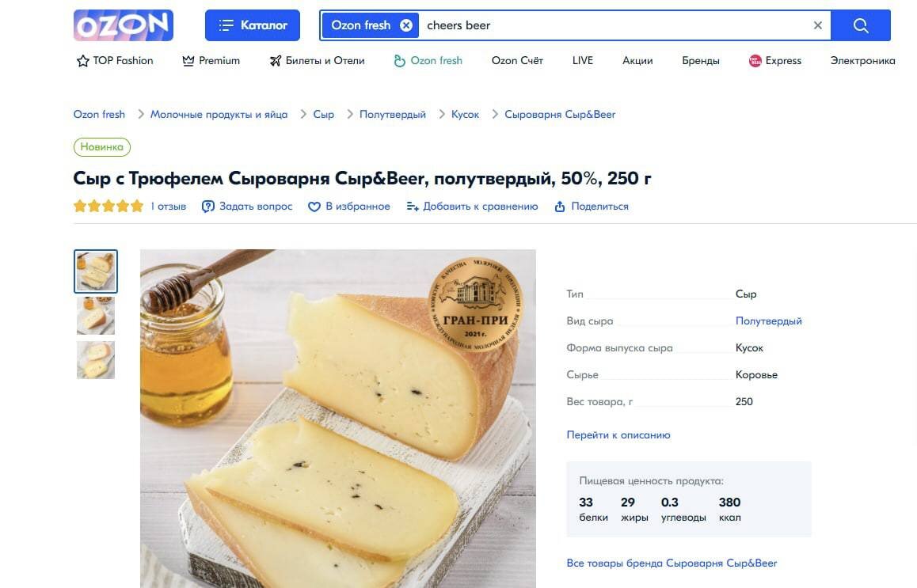The width and height of the screenshot is (917, 588).
Task: Open the Premium crown menu item
Action: 211,61
